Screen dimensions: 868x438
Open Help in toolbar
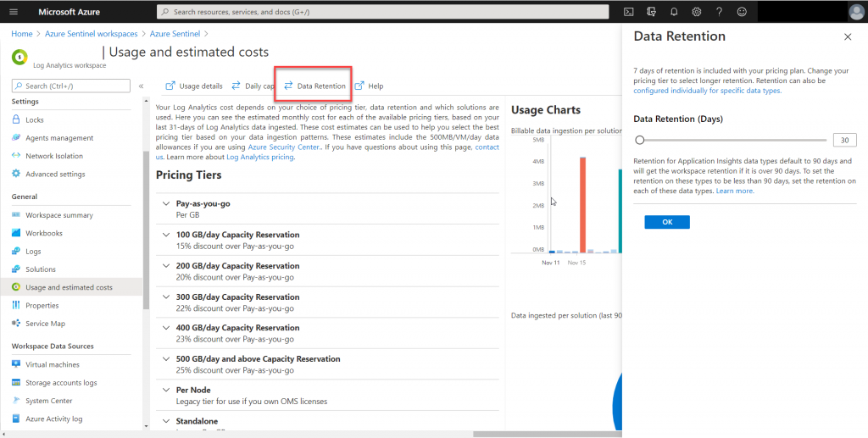coord(369,86)
